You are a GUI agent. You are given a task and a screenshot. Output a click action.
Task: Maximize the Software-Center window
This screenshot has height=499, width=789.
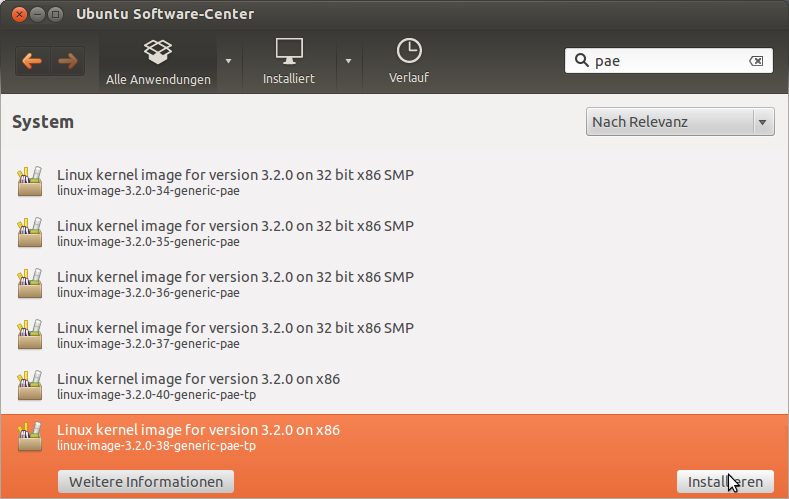coord(55,14)
